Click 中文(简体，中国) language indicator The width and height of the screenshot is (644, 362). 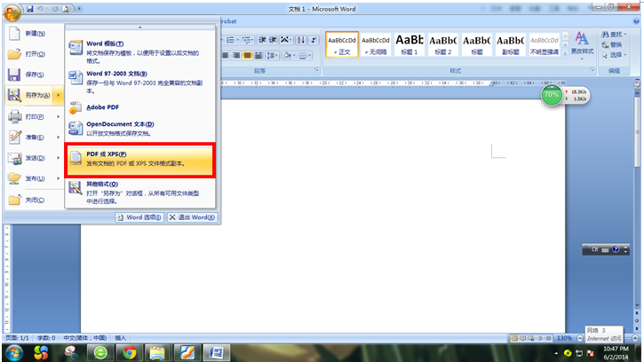click(x=85, y=338)
